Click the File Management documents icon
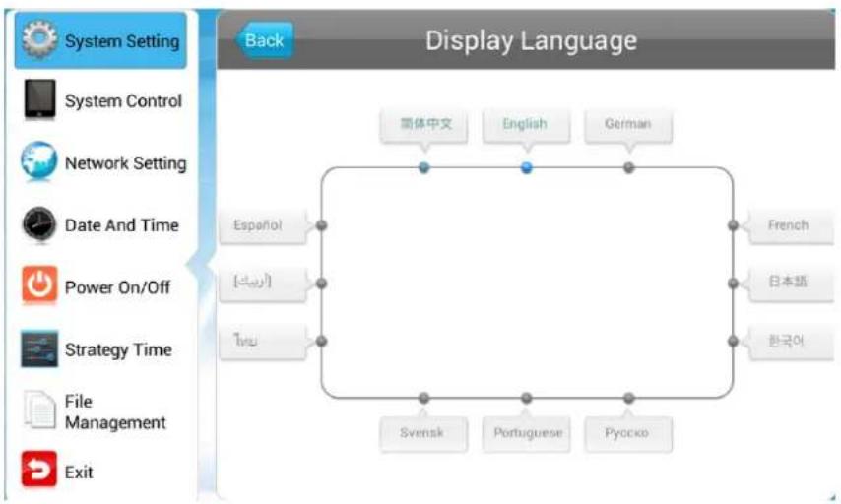 pos(39,409)
